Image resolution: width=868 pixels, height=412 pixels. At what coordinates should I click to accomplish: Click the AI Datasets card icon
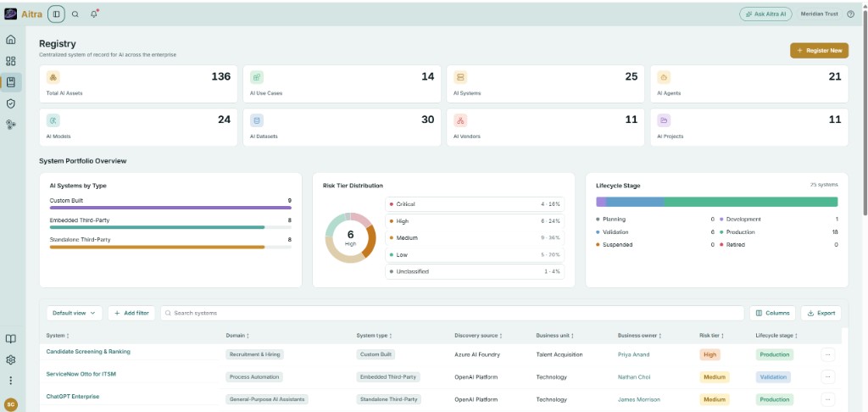256,120
